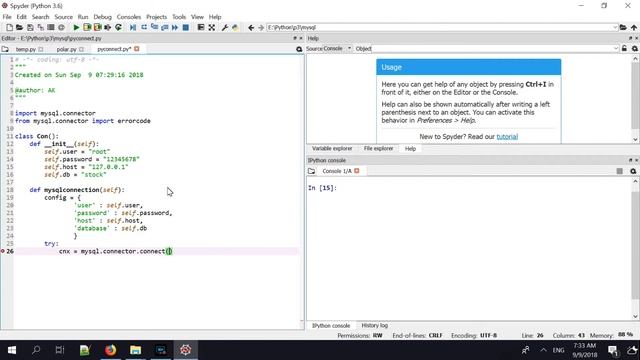Switch to File explorer tab
Image resolution: width=640 pixels, height=360 pixels.
click(378, 149)
